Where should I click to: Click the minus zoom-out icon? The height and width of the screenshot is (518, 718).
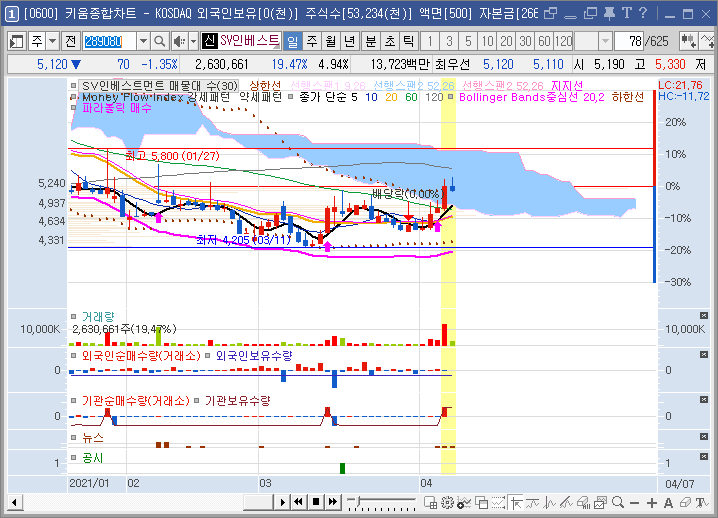click(634, 503)
